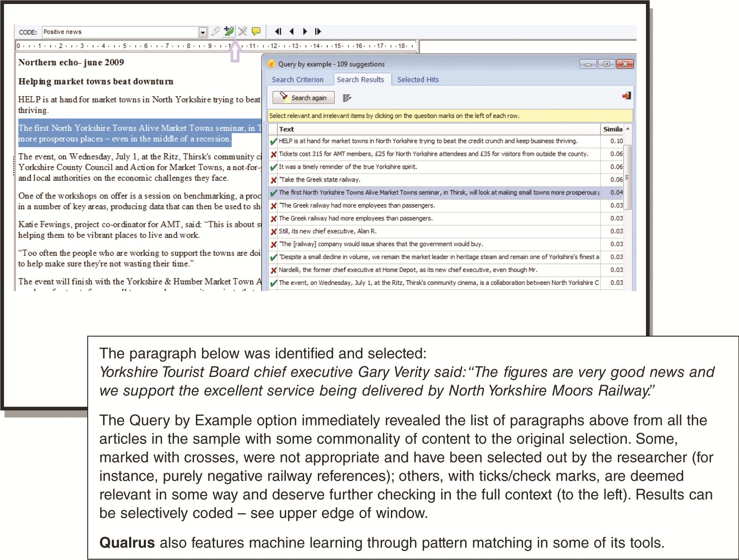Click the red exit door icon in query window
739x560 pixels.
pos(627,96)
